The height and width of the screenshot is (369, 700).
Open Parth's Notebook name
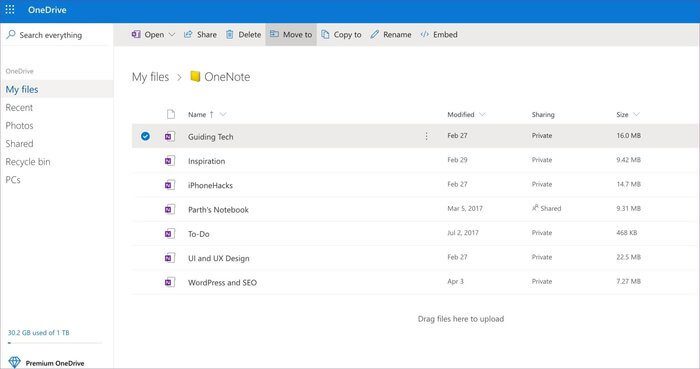(x=218, y=209)
